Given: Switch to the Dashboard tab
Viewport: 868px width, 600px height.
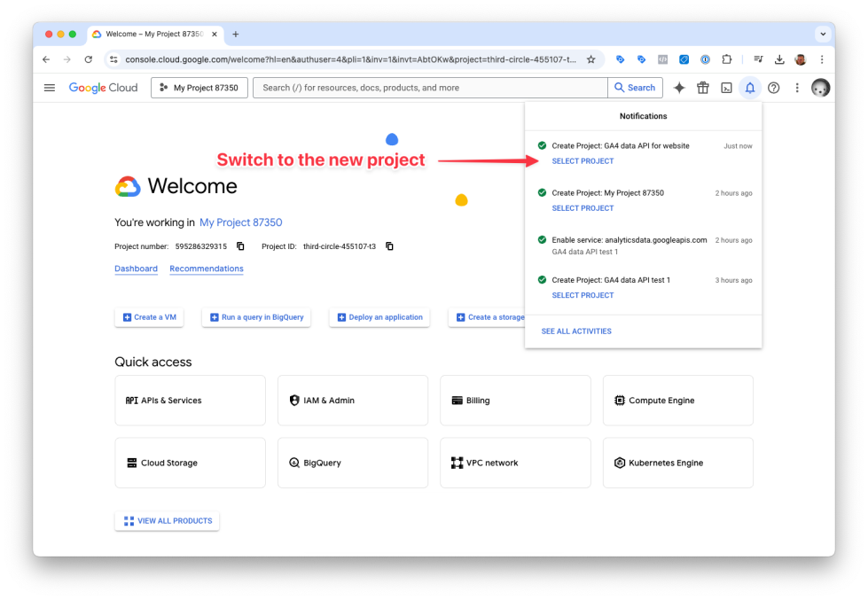Looking at the screenshot, I should pyautogui.click(x=137, y=269).
